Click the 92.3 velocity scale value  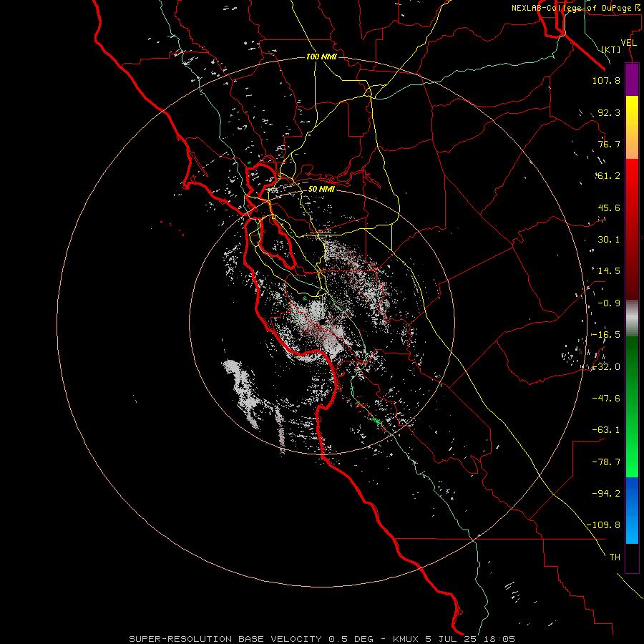[x=609, y=112]
